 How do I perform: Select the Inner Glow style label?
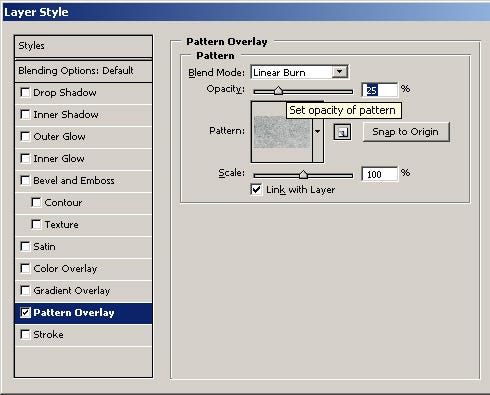pos(59,159)
